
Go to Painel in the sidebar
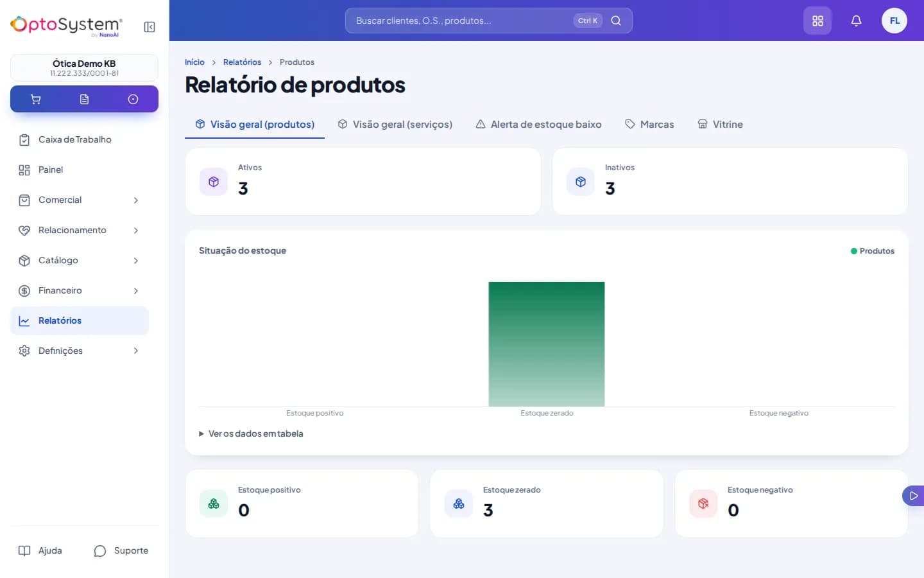pyautogui.click(x=80, y=170)
